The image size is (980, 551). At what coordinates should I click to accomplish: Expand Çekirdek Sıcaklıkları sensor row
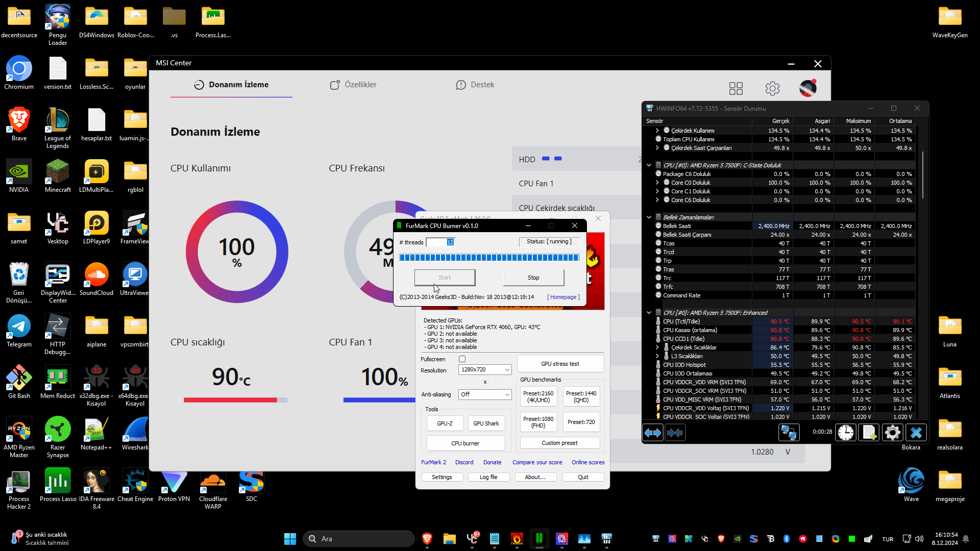657,347
